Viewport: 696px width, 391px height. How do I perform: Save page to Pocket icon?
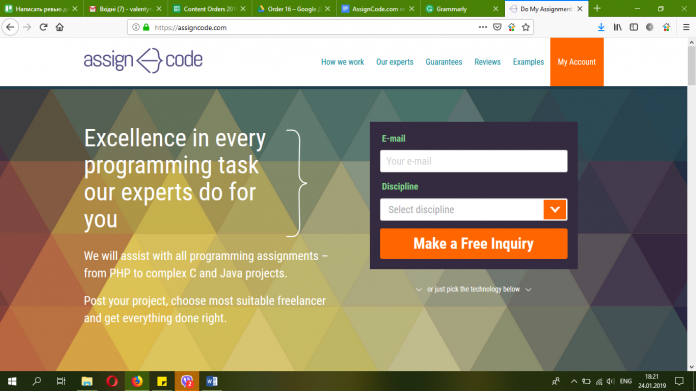497,27
